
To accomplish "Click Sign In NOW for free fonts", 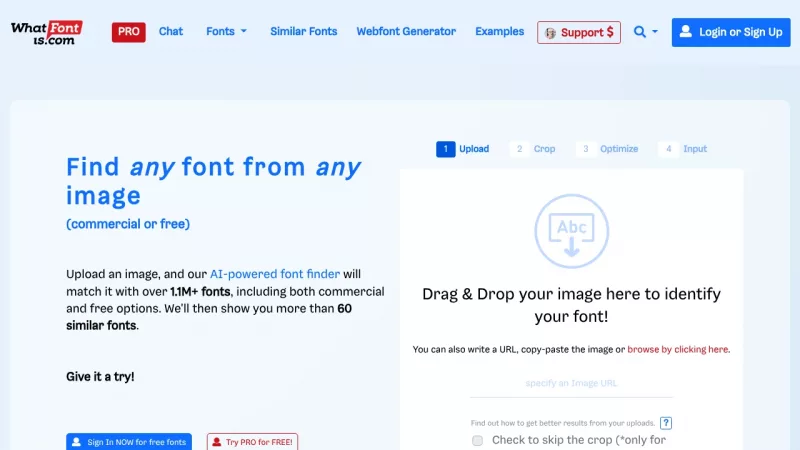I will click(x=129, y=442).
